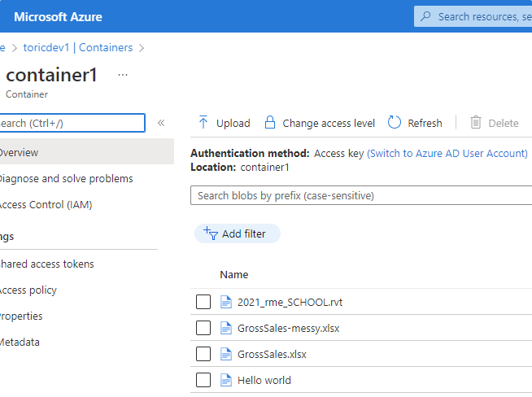Image resolution: width=532 pixels, height=397 pixels.
Task: Navigate to toricdev1 | Containers breadcrumb
Action: (x=77, y=47)
